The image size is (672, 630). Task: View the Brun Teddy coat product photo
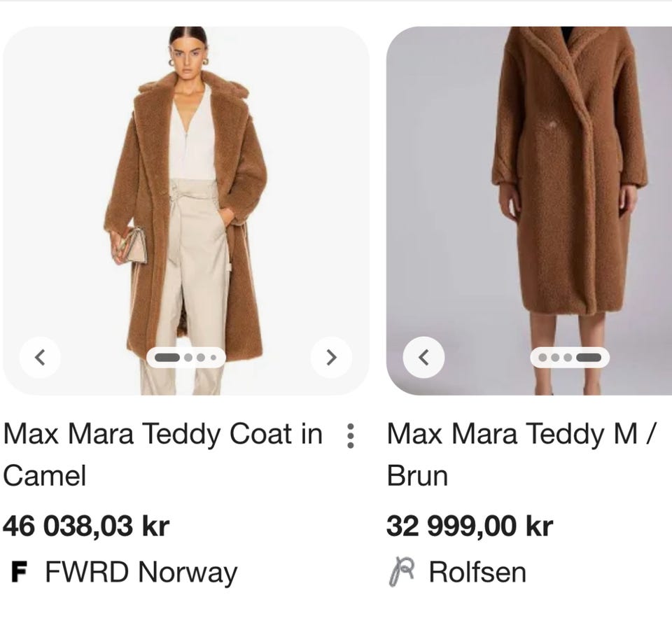click(529, 211)
